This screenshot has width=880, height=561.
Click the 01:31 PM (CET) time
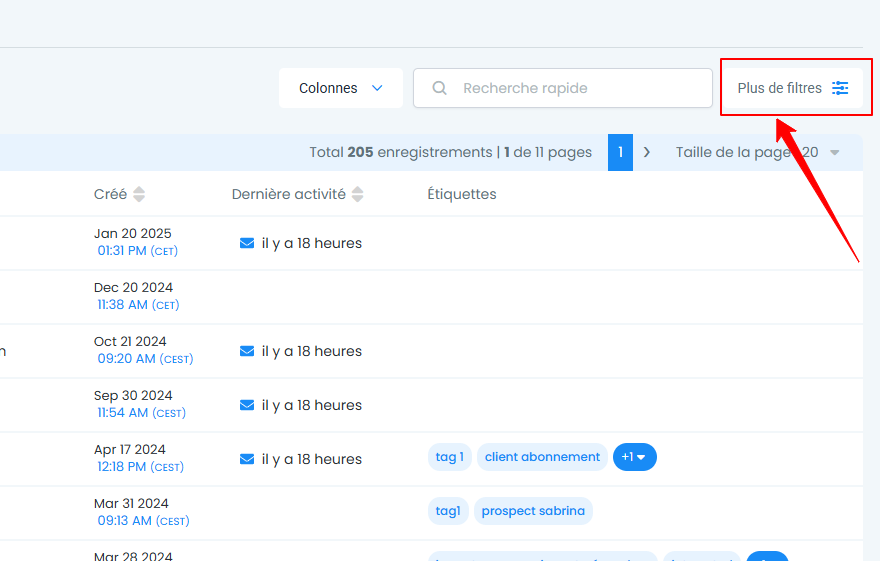(x=138, y=251)
